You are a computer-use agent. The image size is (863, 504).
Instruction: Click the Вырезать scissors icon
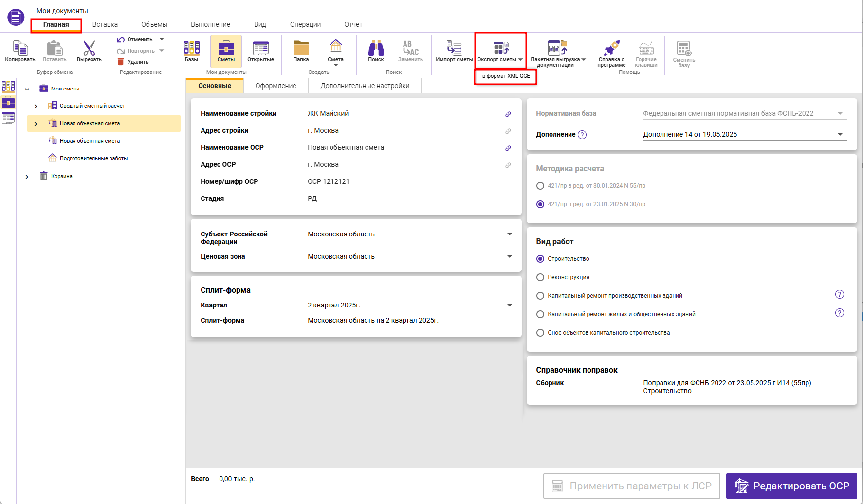pyautogui.click(x=89, y=49)
